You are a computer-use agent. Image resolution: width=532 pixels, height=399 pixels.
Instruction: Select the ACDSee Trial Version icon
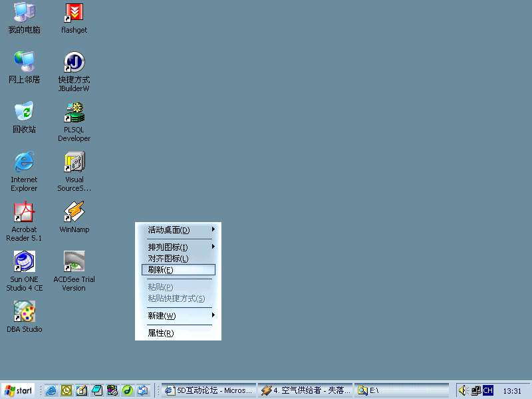tap(74, 261)
